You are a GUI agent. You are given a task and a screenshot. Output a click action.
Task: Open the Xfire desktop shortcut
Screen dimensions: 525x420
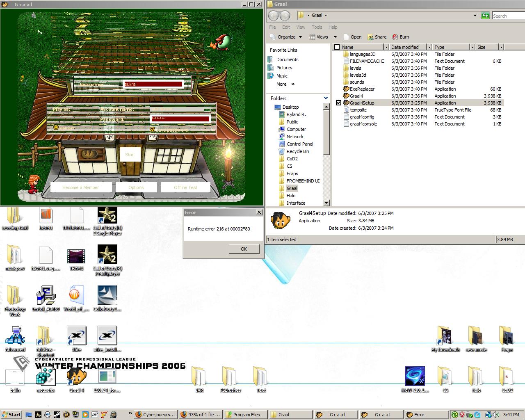pos(76,336)
